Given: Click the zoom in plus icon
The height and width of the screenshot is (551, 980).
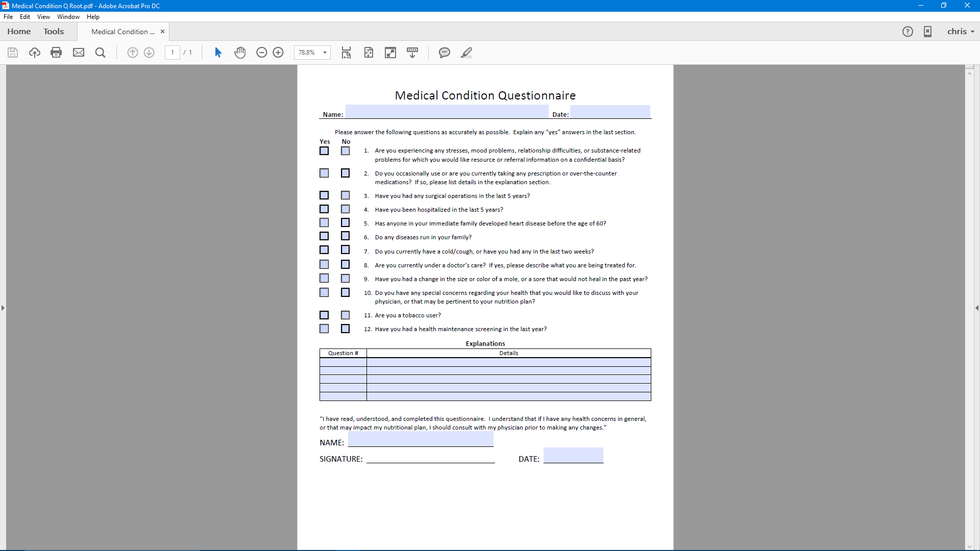Looking at the screenshot, I should pos(278,53).
